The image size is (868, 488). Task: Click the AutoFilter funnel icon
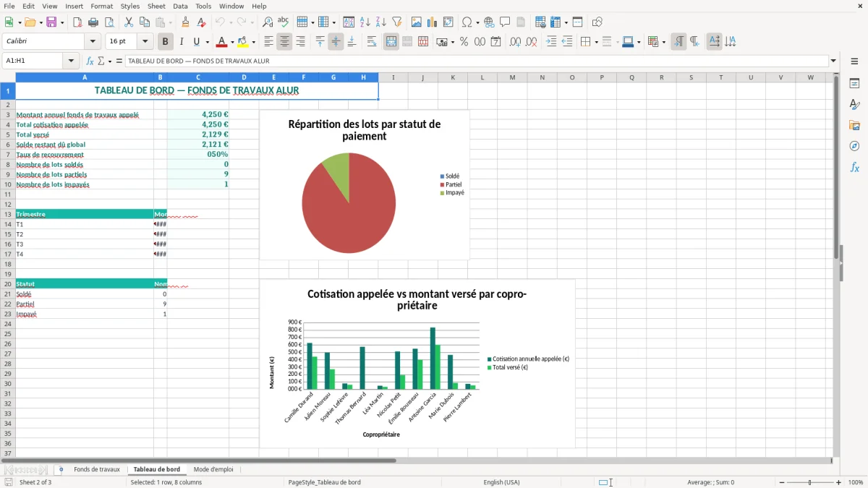(x=397, y=22)
